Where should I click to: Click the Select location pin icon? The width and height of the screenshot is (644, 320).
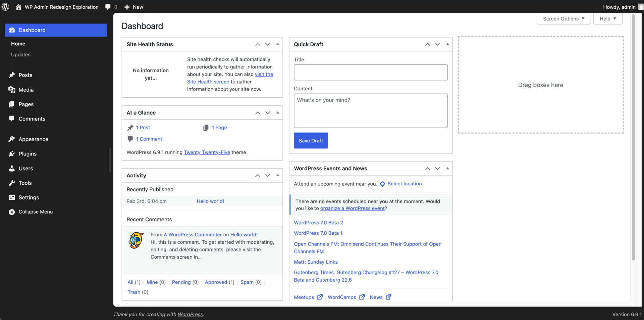[x=382, y=184]
